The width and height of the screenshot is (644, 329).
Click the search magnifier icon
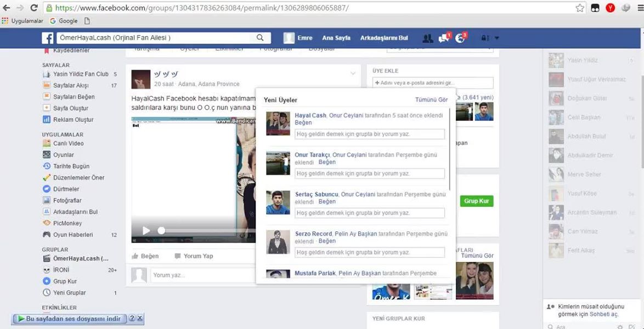260,38
